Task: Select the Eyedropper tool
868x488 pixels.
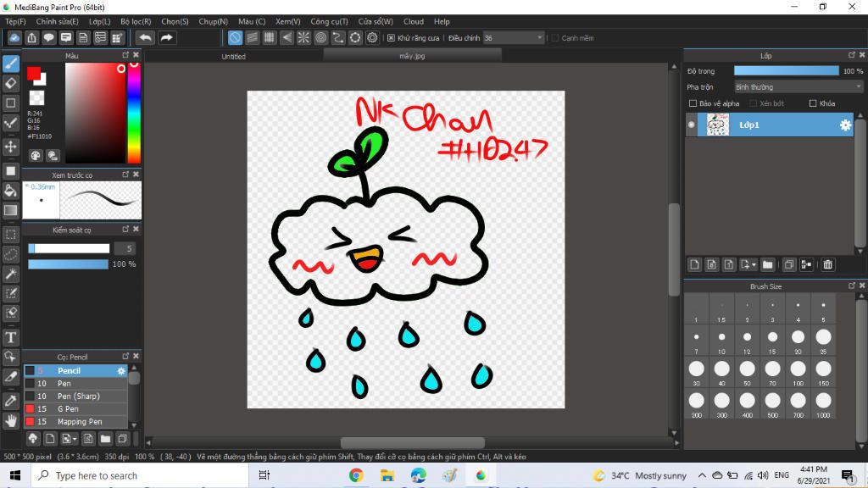Action: click(x=10, y=400)
